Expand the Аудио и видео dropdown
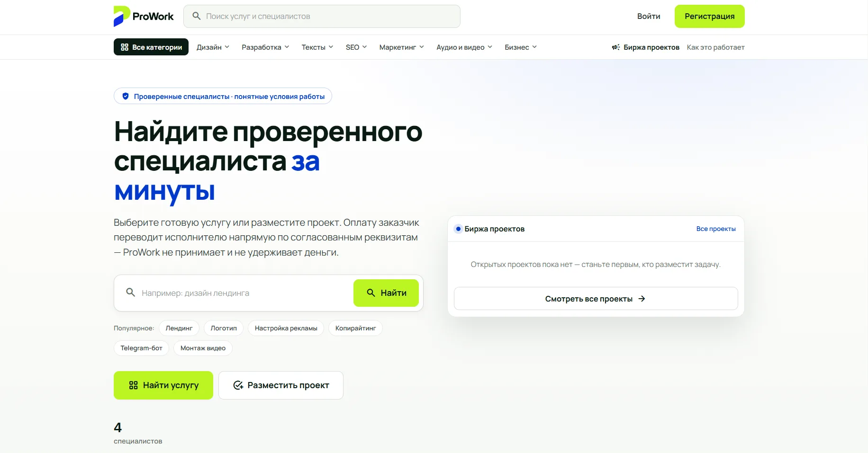The height and width of the screenshot is (453, 868). 464,47
